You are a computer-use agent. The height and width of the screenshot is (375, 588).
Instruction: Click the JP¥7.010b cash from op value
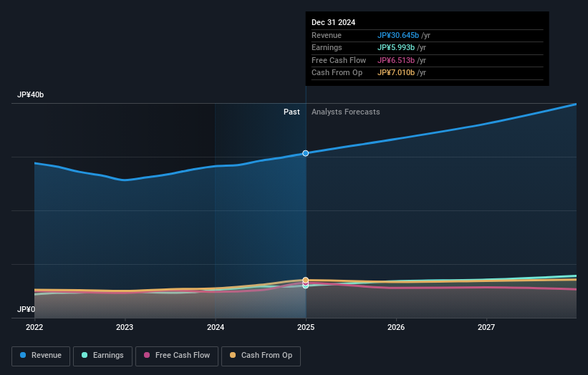(395, 73)
